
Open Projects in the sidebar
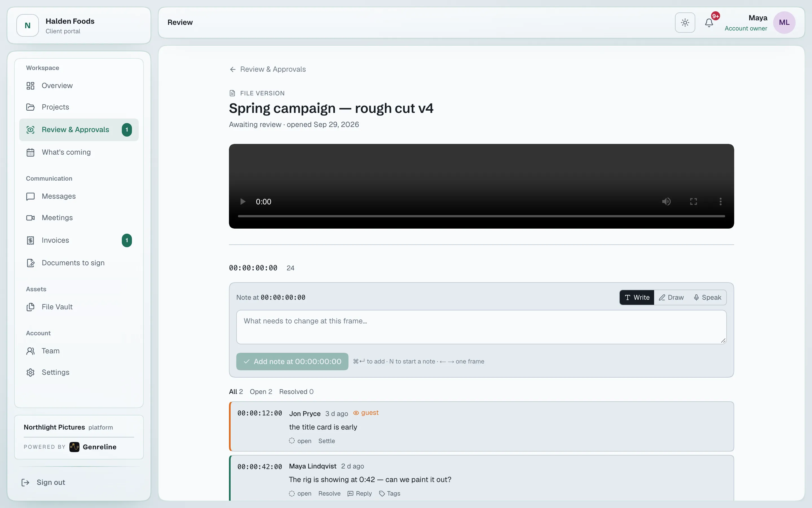coord(79,107)
